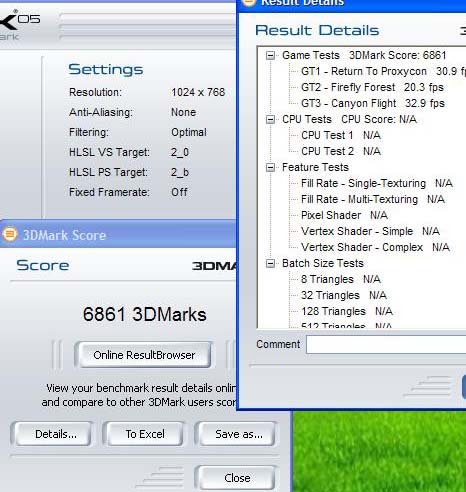Viewport: 466px width, 492px height.
Task: Select the Feature Tests row
Action: point(315,167)
